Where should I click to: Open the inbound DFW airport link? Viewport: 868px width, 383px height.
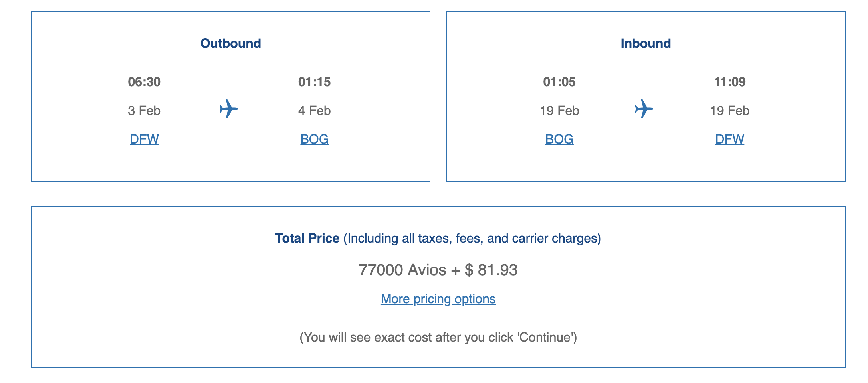(x=730, y=139)
